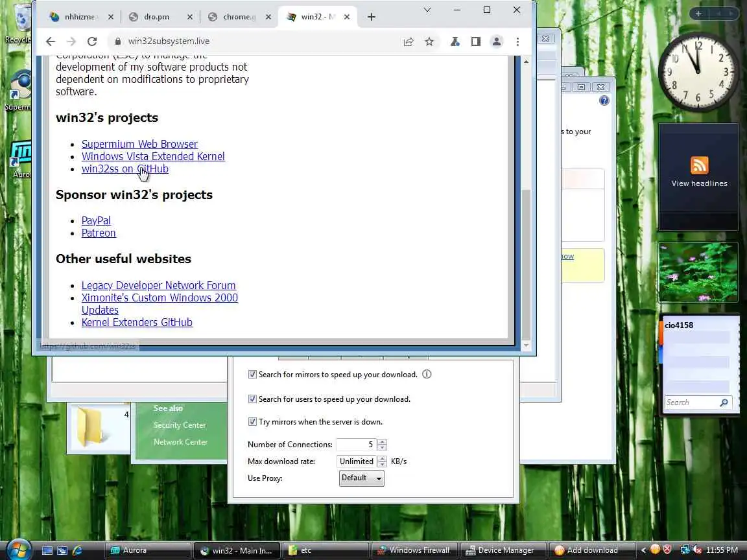Open the Use Proxy dropdown
Image resolution: width=747 pixels, height=560 pixels.
pos(362,478)
